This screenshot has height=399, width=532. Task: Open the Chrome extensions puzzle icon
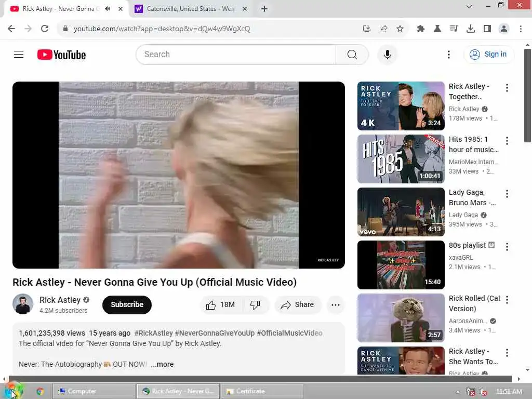421,29
